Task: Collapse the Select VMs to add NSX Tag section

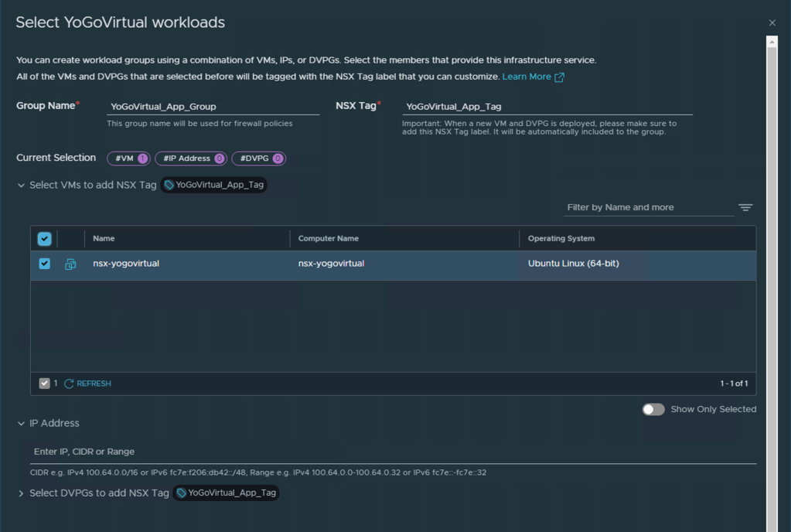Action: (22, 186)
